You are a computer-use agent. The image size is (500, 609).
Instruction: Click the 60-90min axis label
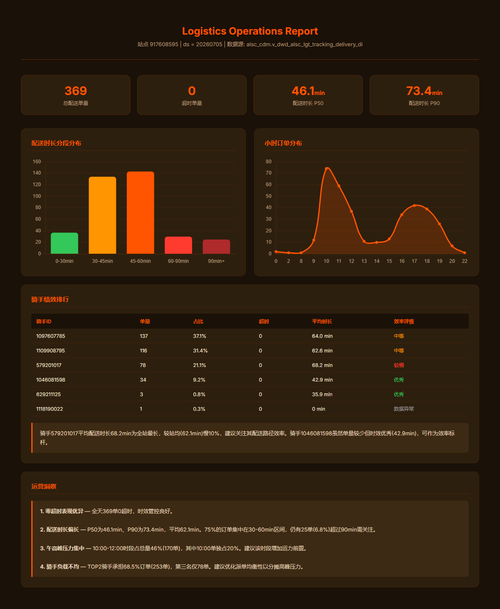[178, 261]
